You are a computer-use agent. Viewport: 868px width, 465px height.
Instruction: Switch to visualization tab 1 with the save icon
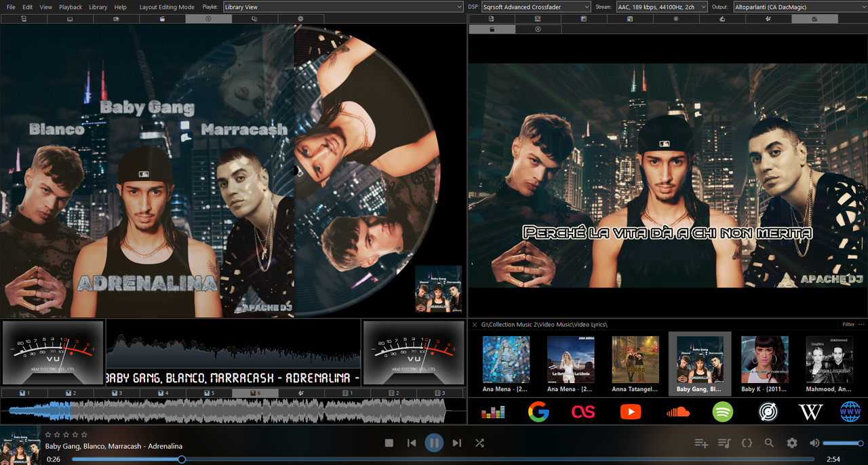pos(24,393)
